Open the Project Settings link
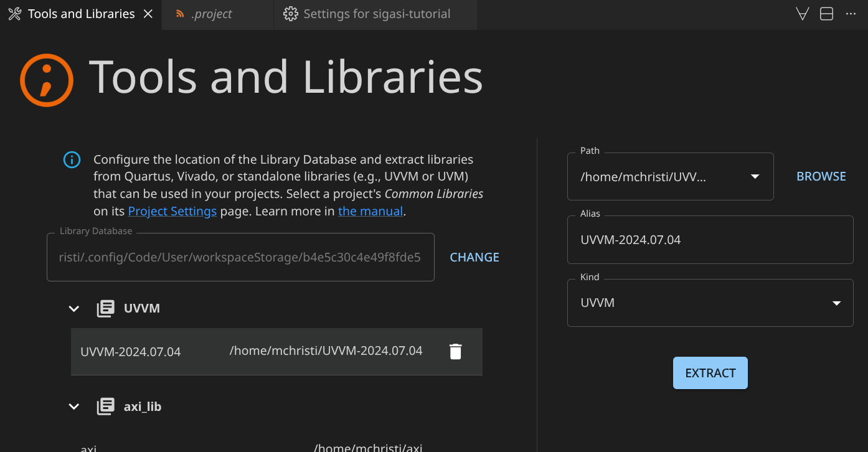The width and height of the screenshot is (868, 452). 172,211
